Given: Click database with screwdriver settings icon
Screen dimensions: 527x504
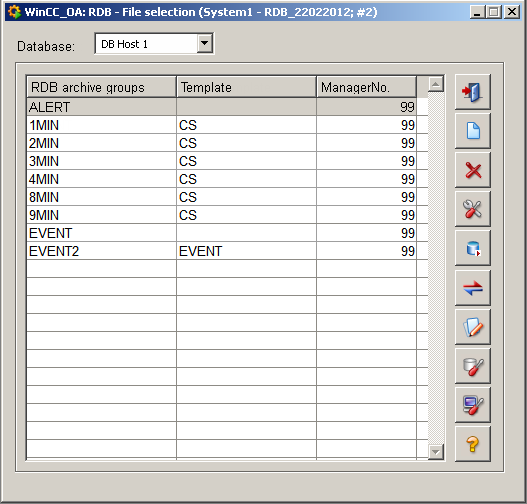Looking at the screenshot, I should click(x=473, y=366).
